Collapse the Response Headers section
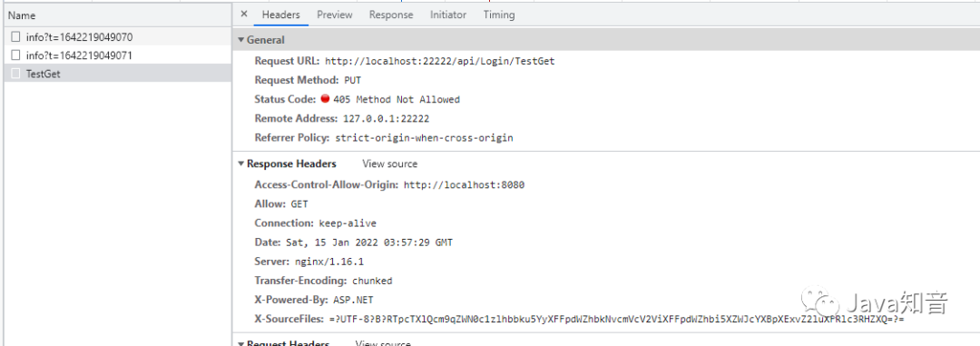The image size is (980, 346). tap(241, 164)
